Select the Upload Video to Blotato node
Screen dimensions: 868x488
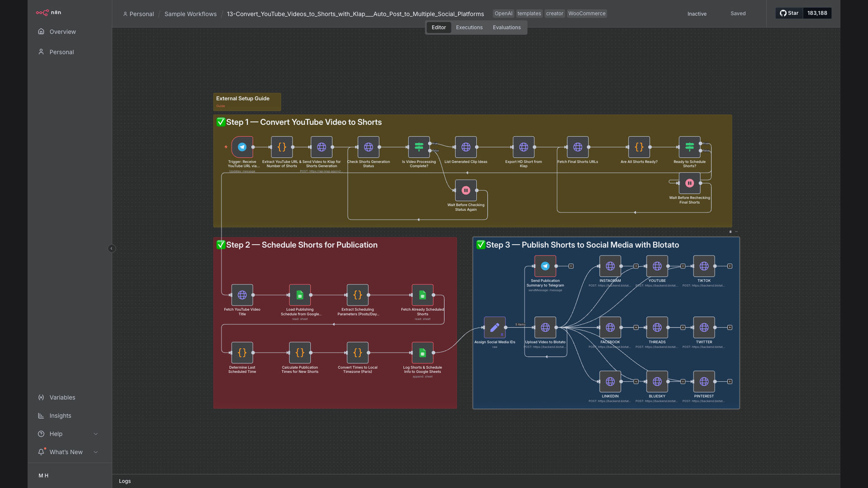[545, 328]
